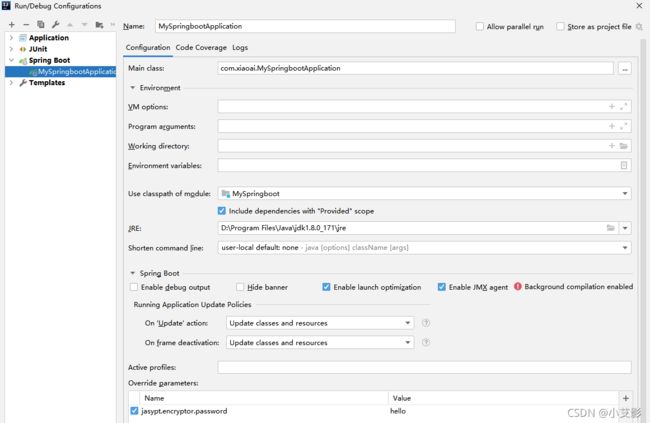Insert a macro into the VM options field
The image size is (650, 423).
(x=611, y=107)
